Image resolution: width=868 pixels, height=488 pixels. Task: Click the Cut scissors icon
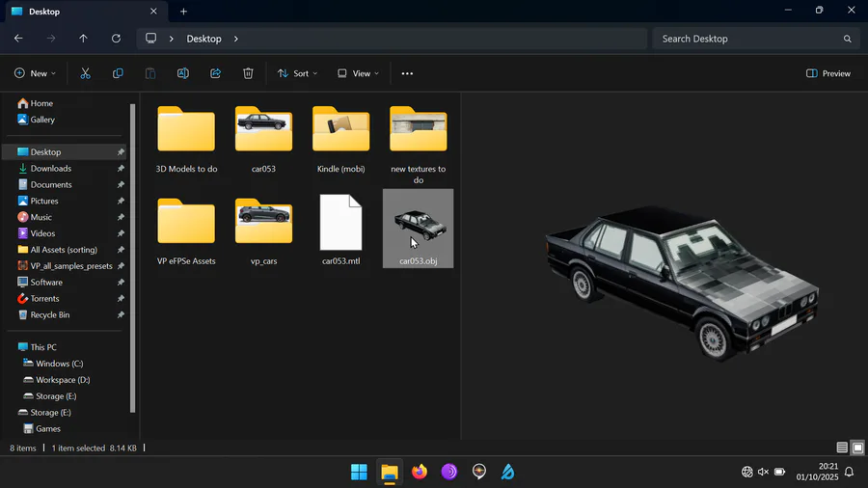click(x=85, y=73)
